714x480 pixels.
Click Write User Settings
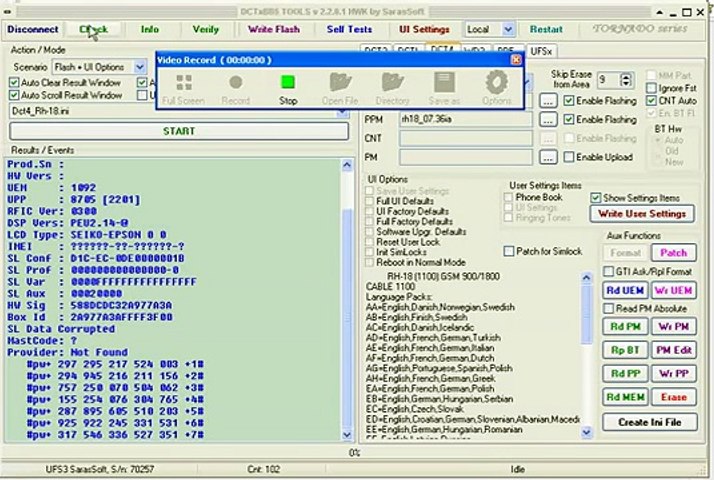point(642,214)
